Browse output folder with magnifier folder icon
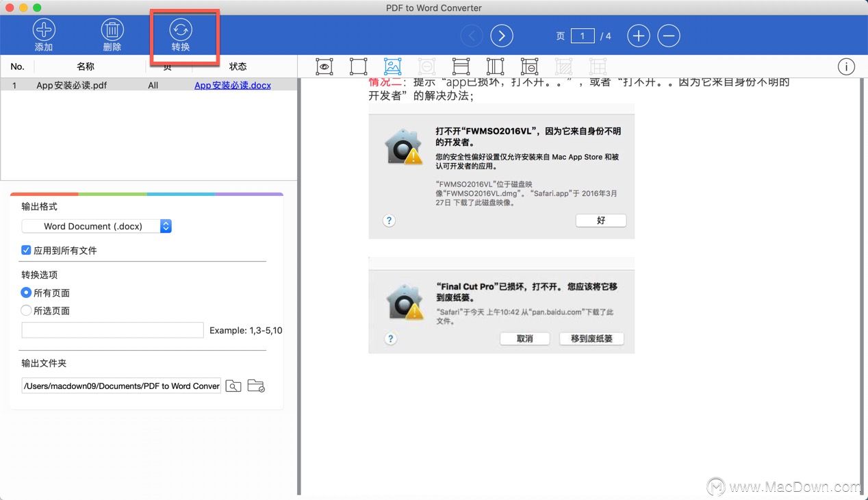 (233, 386)
